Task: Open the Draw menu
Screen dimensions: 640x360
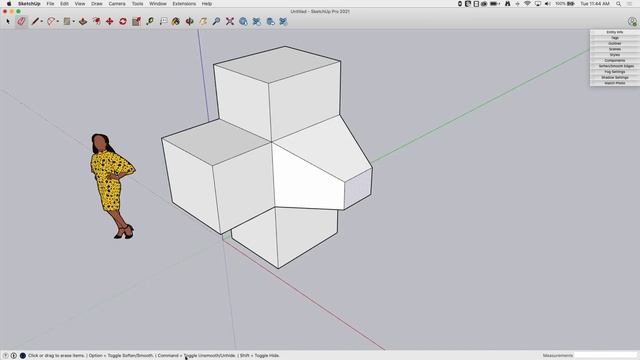Action: [97, 4]
